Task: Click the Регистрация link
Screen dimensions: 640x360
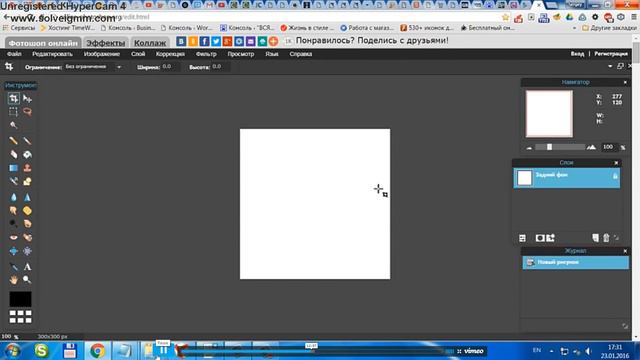Action: click(611, 54)
